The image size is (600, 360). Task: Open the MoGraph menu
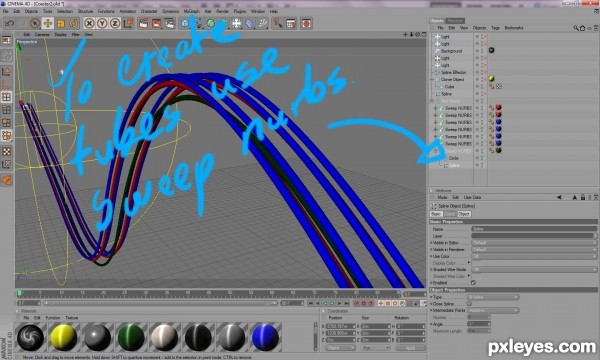click(191, 11)
